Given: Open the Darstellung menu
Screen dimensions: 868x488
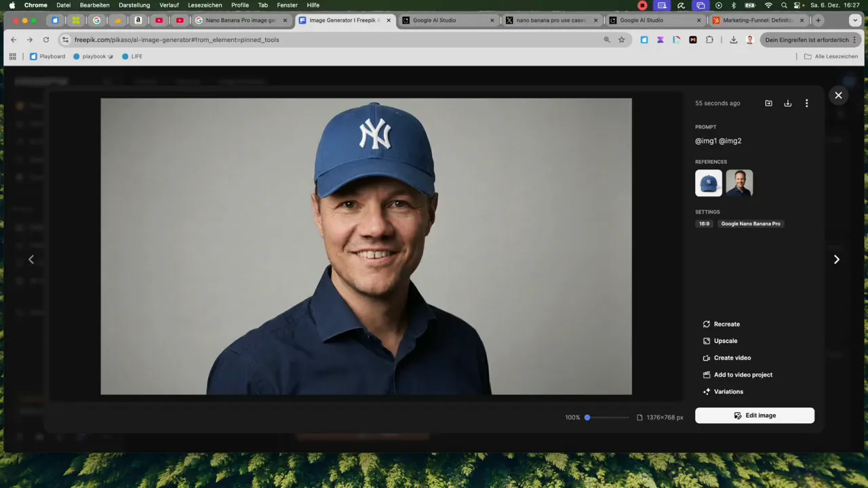Looking at the screenshot, I should click(x=134, y=5).
